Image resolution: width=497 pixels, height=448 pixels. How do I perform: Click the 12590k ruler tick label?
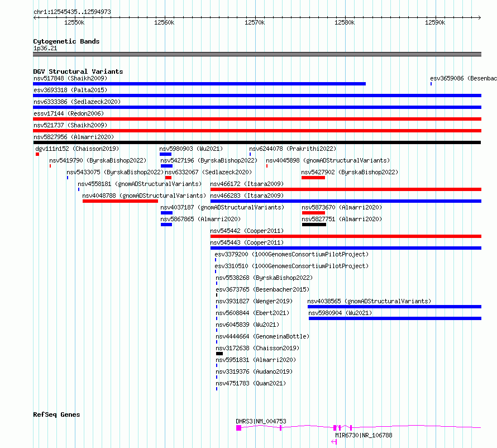(435, 23)
